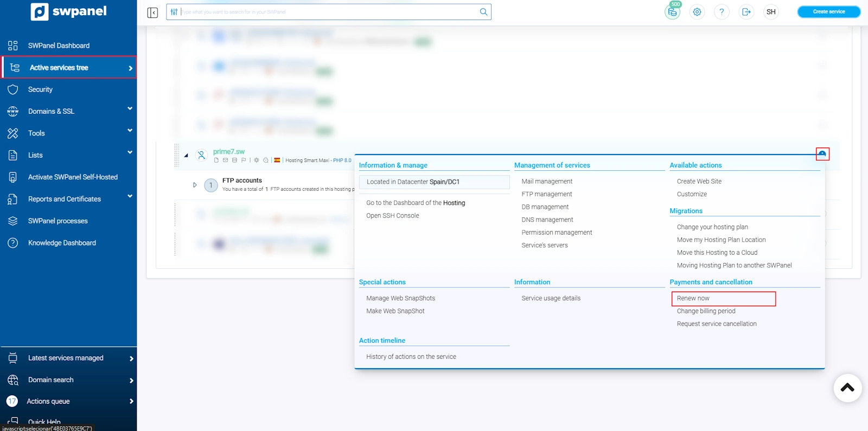Open the help question mark icon
Image resolution: width=868 pixels, height=431 pixels.
(x=722, y=12)
